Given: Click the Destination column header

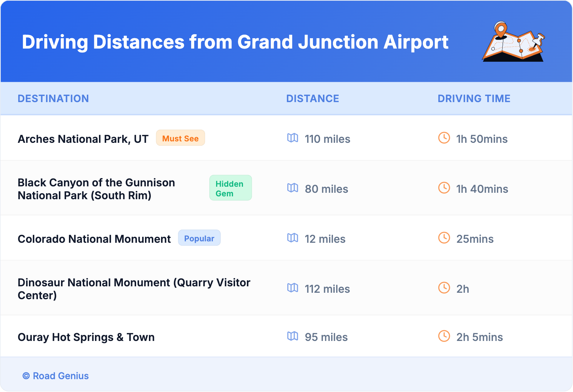Looking at the screenshot, I should pos(53,99).
